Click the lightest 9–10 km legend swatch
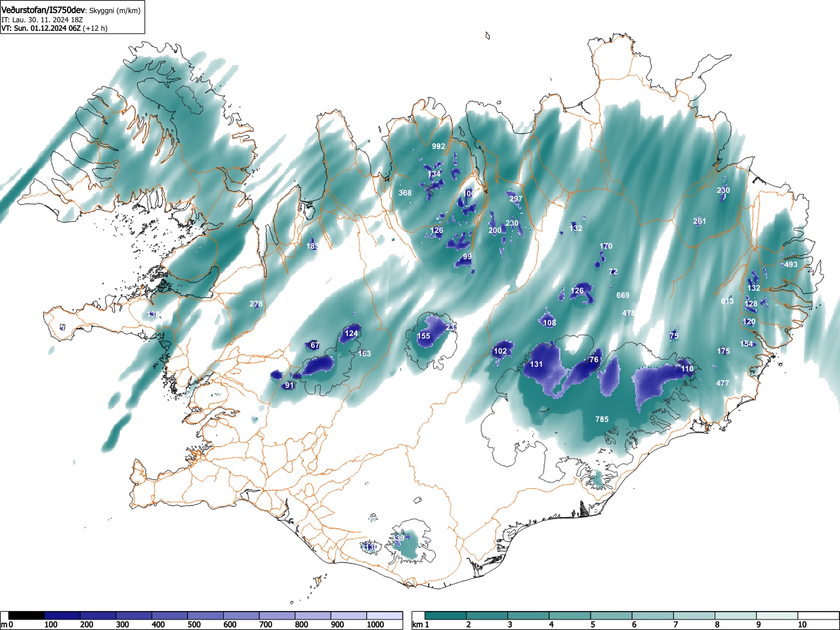840x630 pixels. tap(778, 616)
